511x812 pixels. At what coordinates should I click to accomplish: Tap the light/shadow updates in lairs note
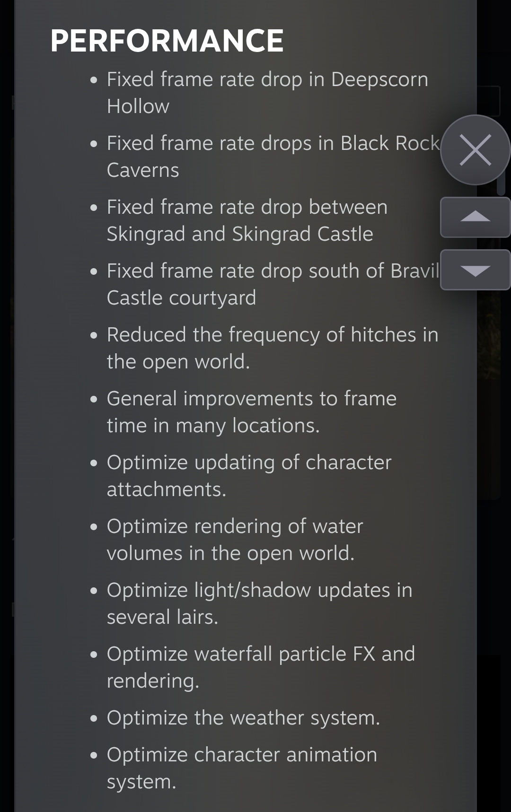tap(260, 603)
